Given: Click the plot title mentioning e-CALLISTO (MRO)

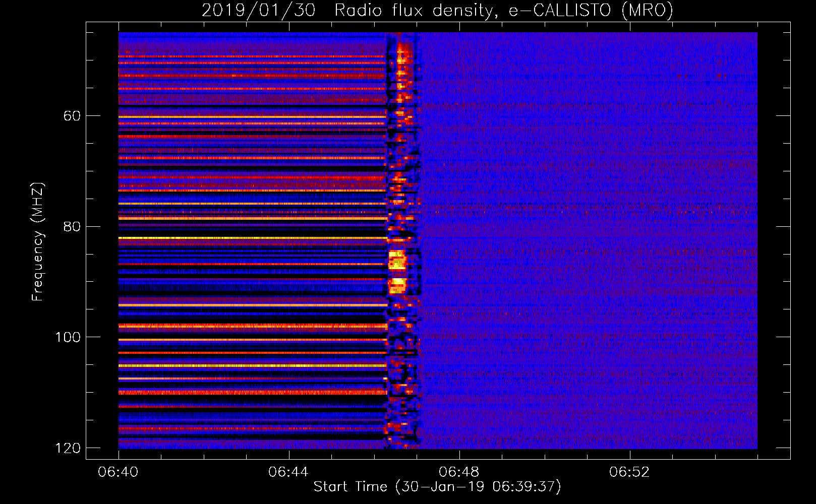Looking at the screenshot, I should pos(437,10).
